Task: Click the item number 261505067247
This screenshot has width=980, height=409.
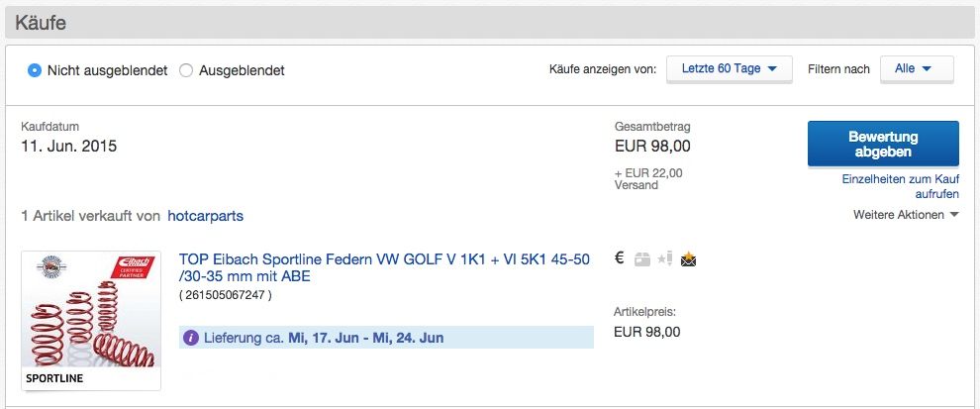Action: [225, 295]
